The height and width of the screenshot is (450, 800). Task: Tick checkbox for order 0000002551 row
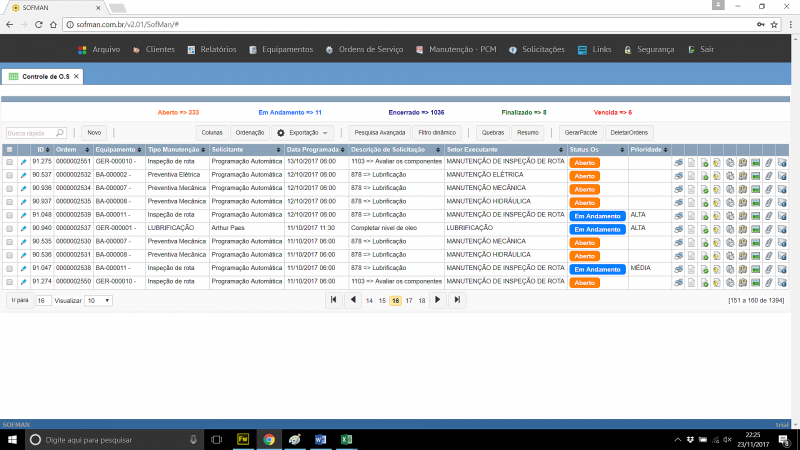pos(10,161)
